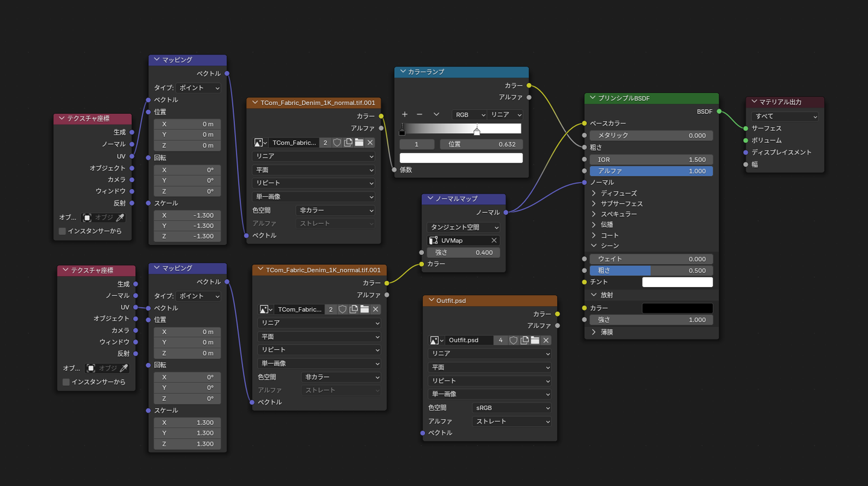The height and width of the screenshot is (486, 868).
Task: Pick eyedropper in テクスチャ座標 node feeding -1.300 マッピング
Action: click(x=121, y=217)
